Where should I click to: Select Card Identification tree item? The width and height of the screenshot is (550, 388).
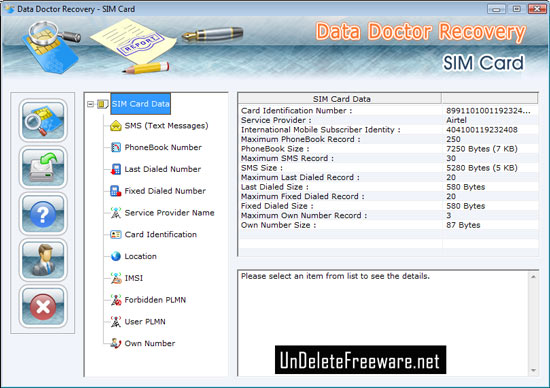pyautogui.click(x=161, y=234)
